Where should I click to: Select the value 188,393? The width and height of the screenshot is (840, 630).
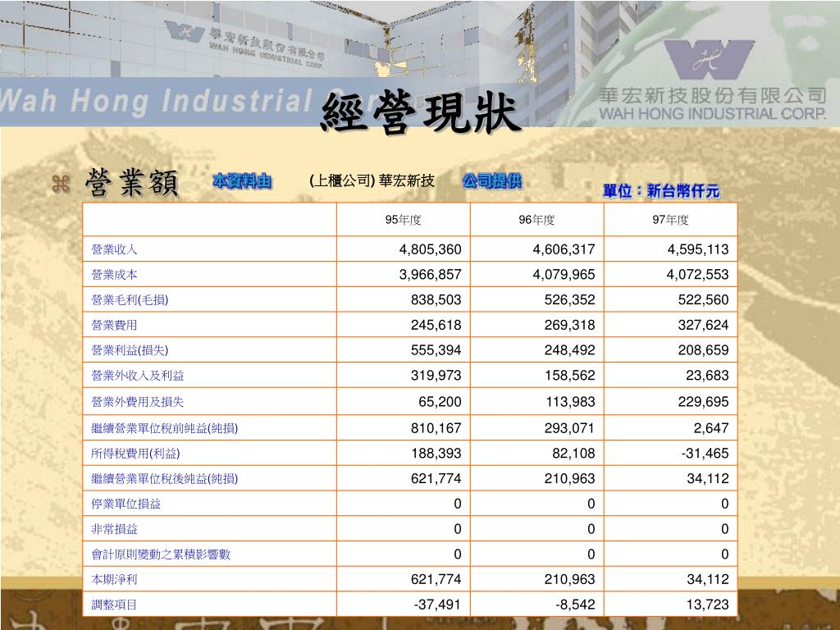click(436, 453)
